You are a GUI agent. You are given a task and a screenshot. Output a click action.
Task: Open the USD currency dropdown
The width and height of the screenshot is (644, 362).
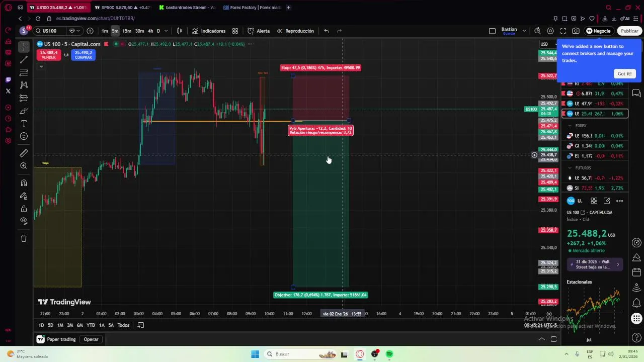coord(548,44)
